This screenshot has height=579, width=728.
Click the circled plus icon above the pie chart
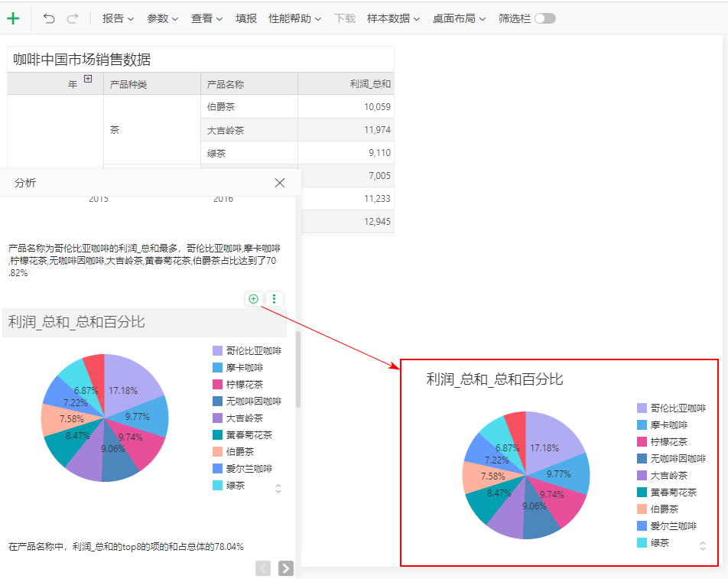coord(253,299)
